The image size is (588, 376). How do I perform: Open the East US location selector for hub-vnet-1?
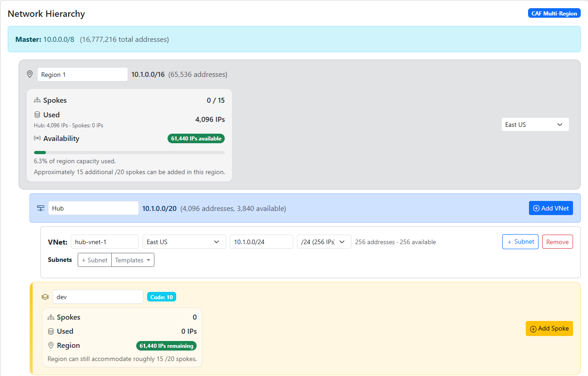point(184,241)
